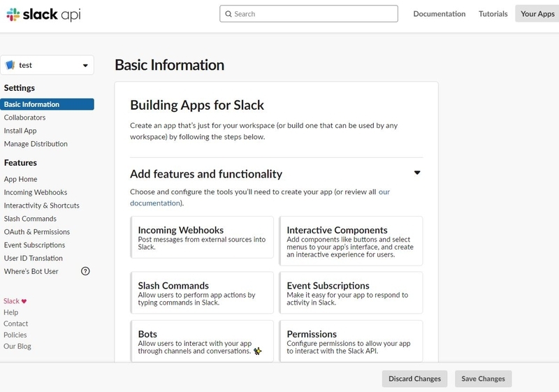
Task: Open Event Subscriptions in sidebar
Action: 34,245
